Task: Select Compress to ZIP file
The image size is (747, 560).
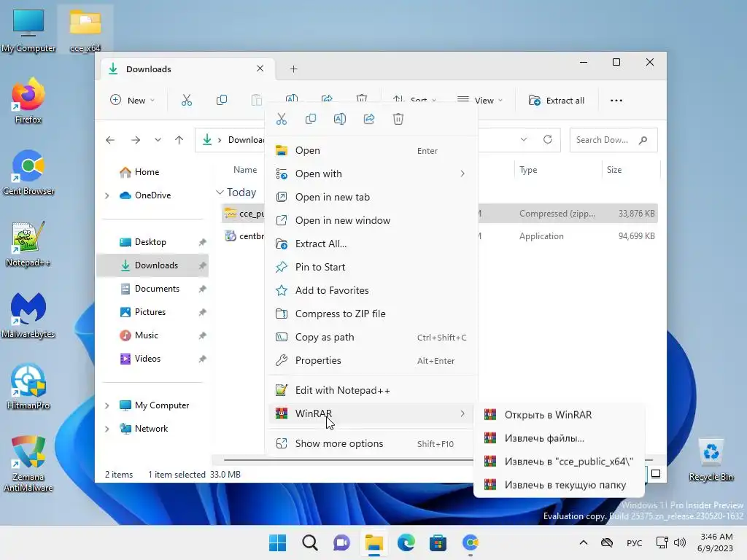Action: 371,314
